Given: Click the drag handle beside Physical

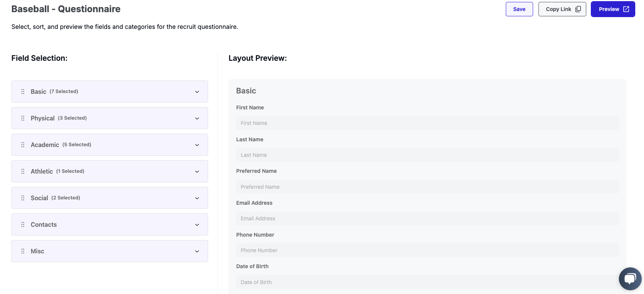Looking at the screenshot, I should [x=23, y=118].
